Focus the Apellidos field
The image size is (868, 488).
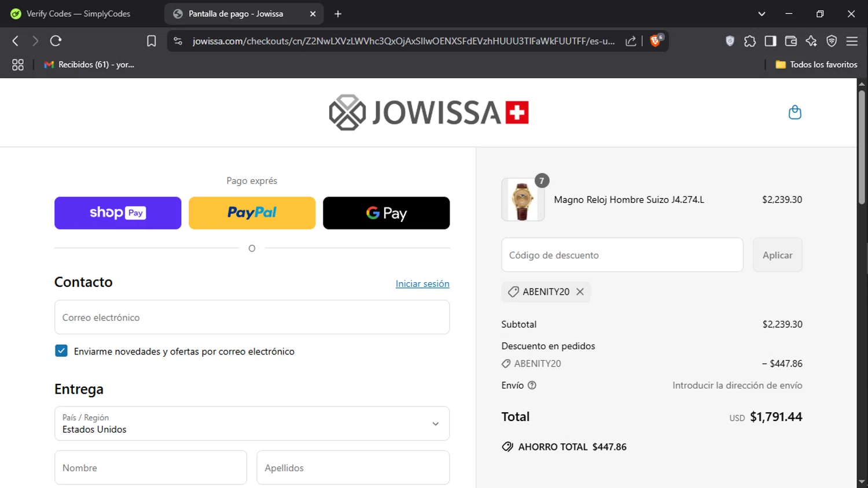[353, 468]
